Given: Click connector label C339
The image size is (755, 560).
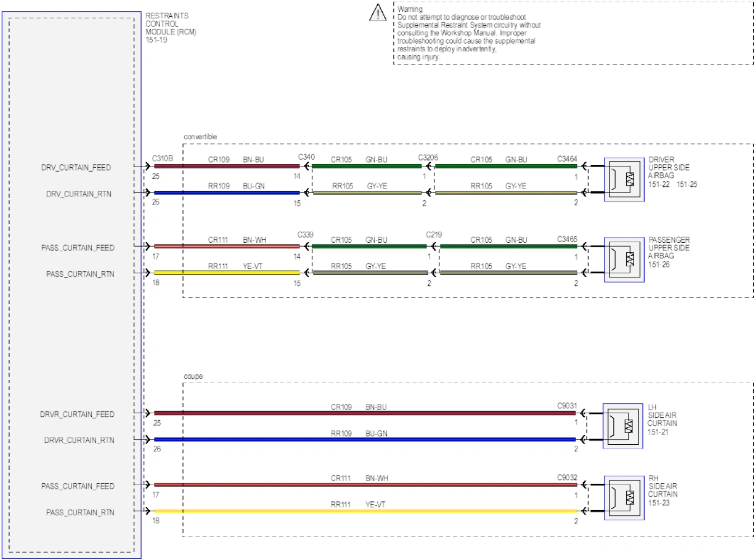Looking at the screenshot, I should [306, 235].
